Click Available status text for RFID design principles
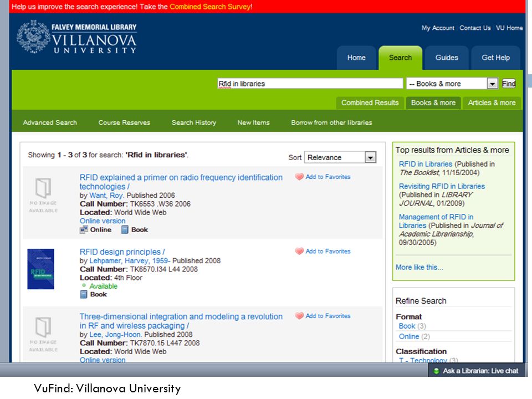532x399 pixels. [103, 286]
